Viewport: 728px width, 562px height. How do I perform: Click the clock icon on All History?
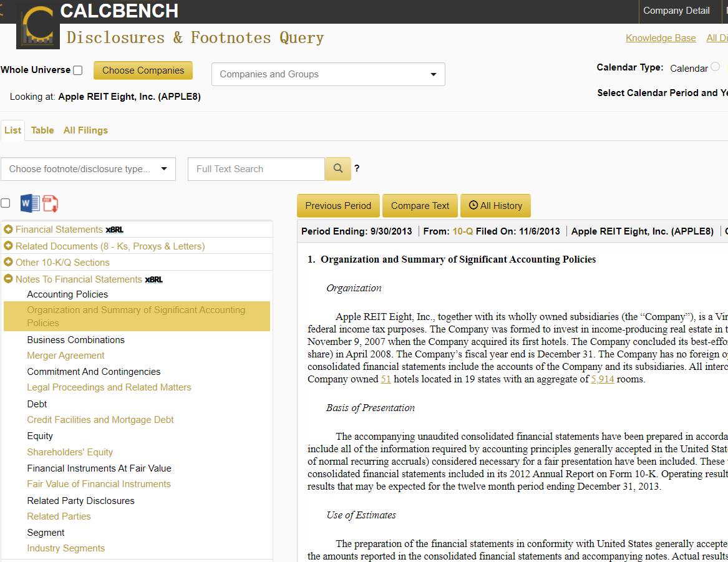click(473, 205)
